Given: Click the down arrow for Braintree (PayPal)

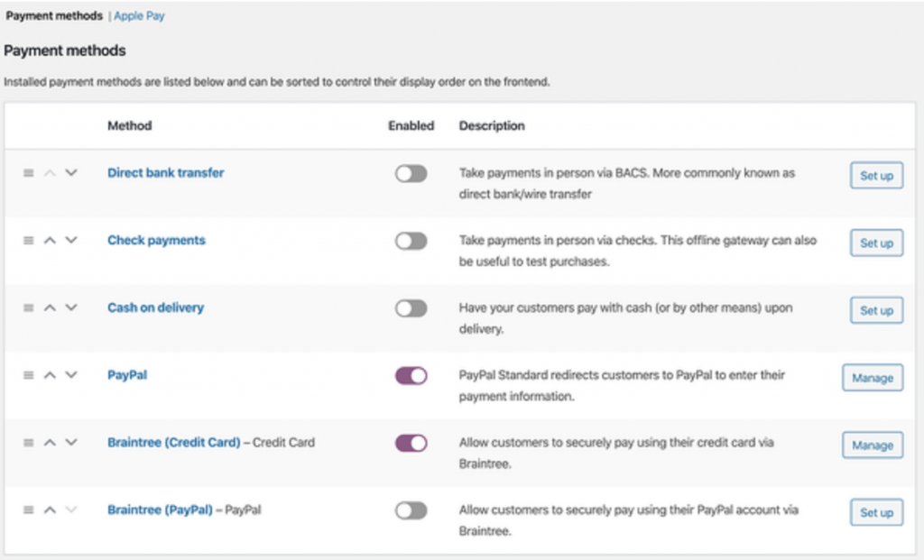Looking at the screenshot, I should (x=71, y=510).
